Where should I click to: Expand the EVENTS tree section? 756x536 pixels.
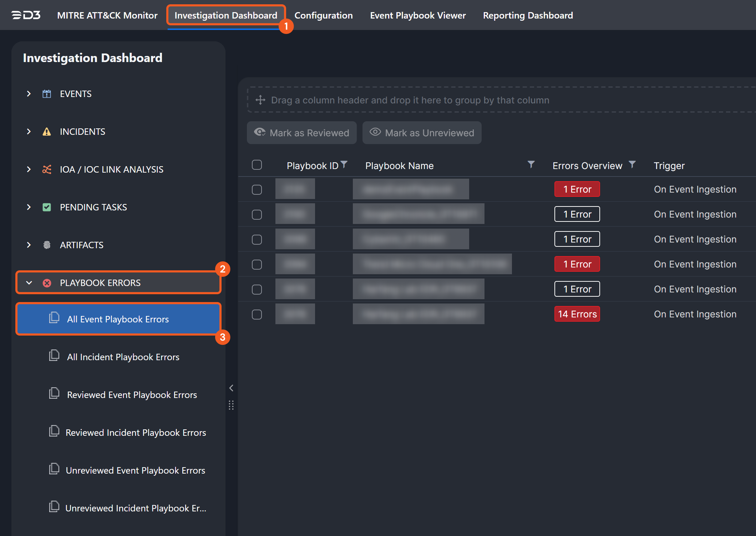(29, 94)
